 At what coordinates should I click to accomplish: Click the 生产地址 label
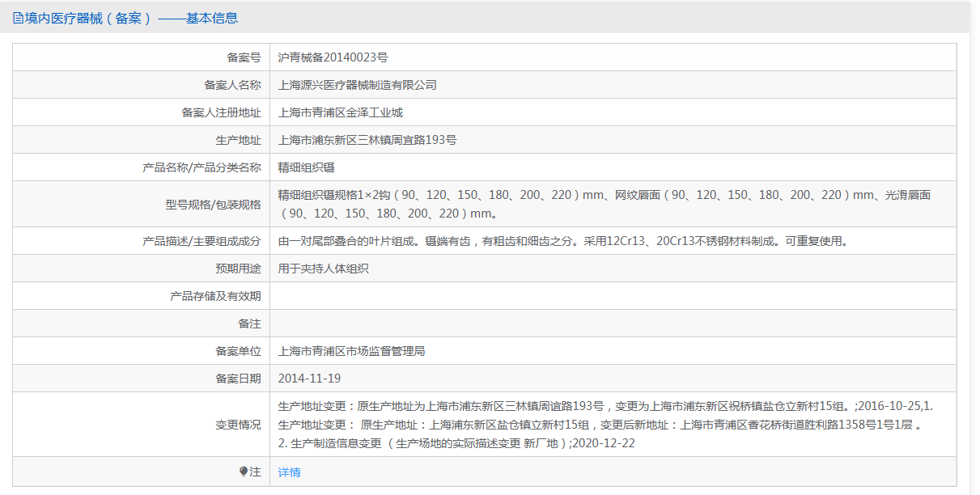pos(238,140)
